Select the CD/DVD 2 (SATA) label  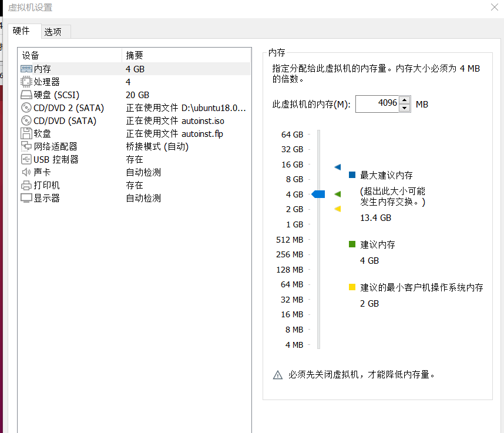point(69,108)
